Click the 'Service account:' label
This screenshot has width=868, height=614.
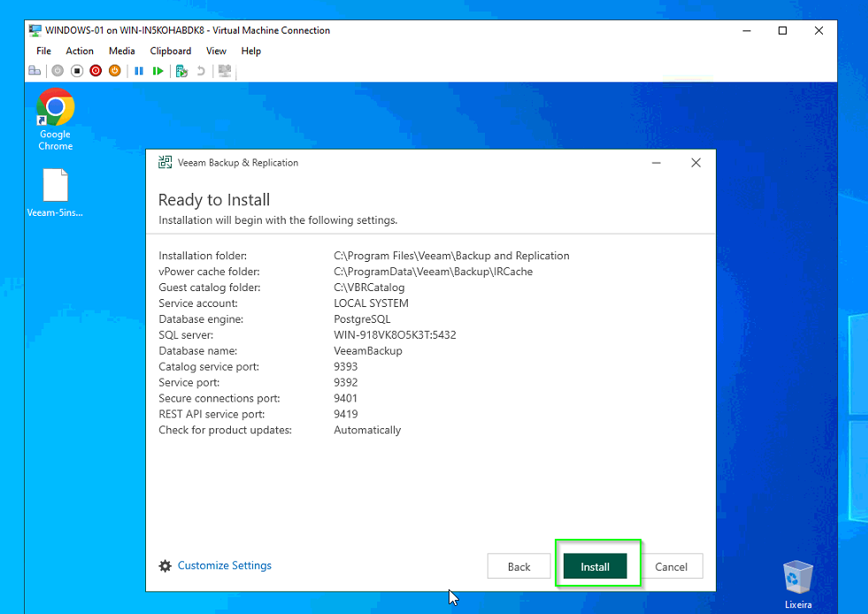coord(198,303)
